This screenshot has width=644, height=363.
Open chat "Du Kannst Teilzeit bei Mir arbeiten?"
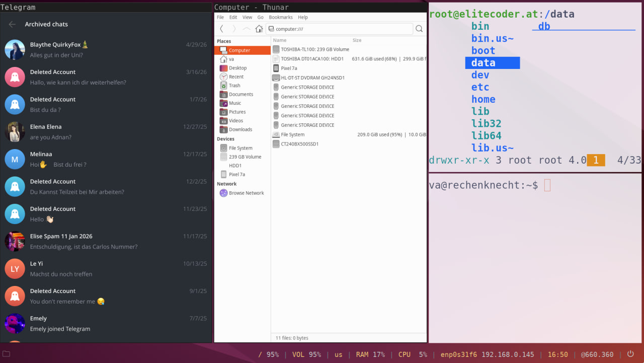pyautogui.click(x=106, y=186)
